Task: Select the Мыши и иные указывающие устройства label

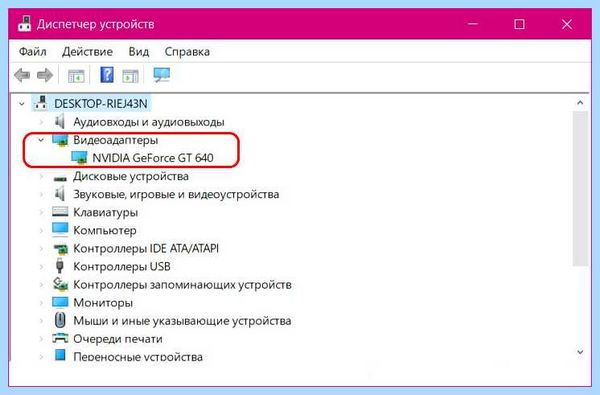Action: point(182,321)
